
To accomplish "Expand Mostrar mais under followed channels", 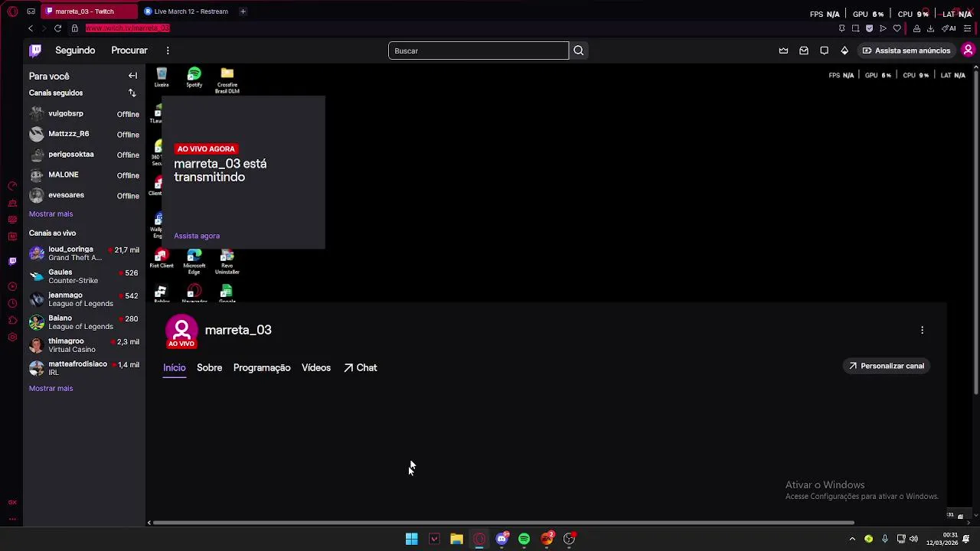I will (x=51, y=214).
